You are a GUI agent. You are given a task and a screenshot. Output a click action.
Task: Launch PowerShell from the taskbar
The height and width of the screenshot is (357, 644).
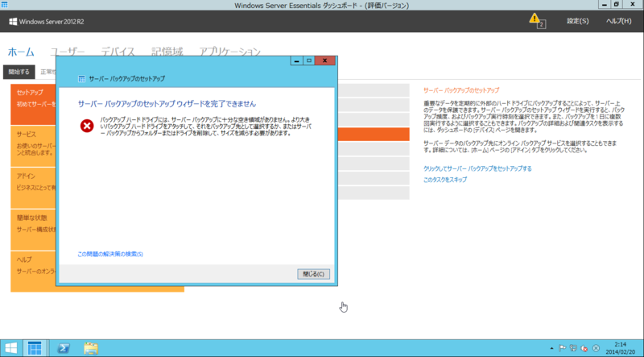63,348
